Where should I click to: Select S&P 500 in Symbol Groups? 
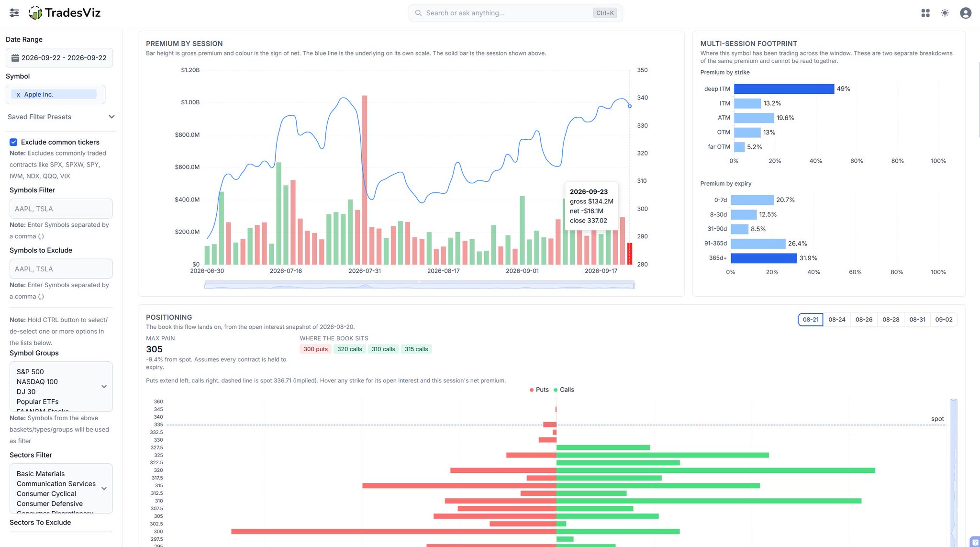point(30,372)
